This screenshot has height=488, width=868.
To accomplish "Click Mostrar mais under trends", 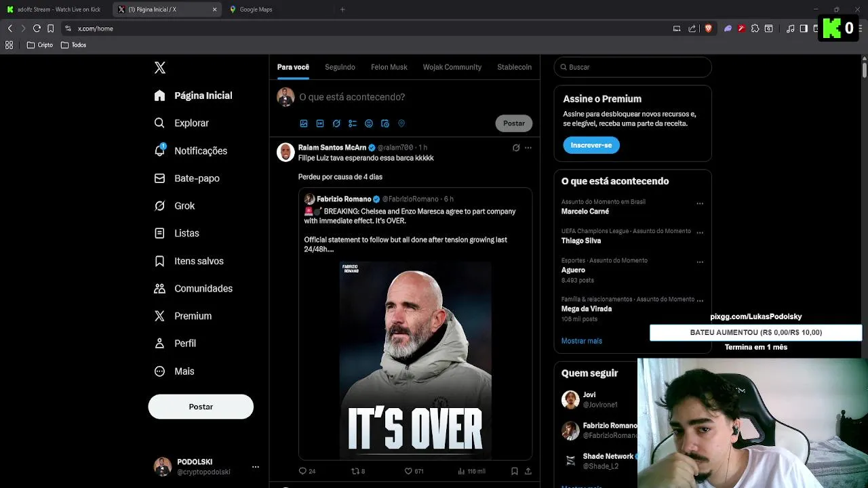I will click(582, 341).
